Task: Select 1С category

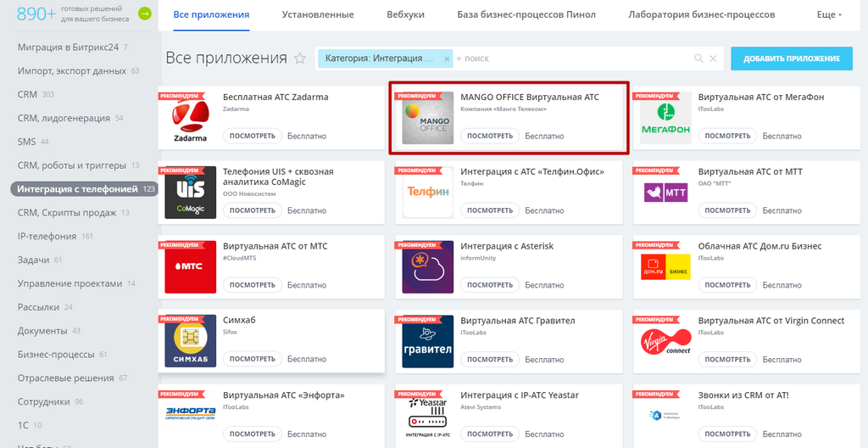Action: point(30,425)
